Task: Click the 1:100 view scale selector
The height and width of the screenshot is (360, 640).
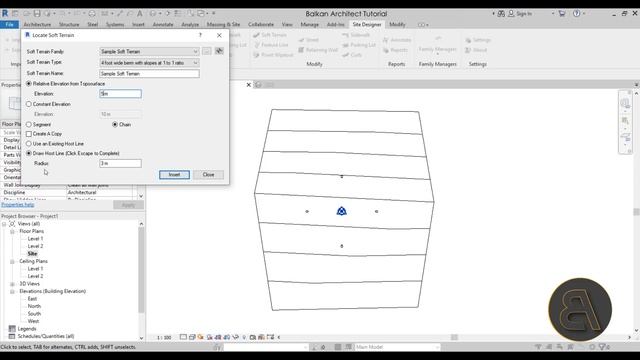Action: coord(164,338)
